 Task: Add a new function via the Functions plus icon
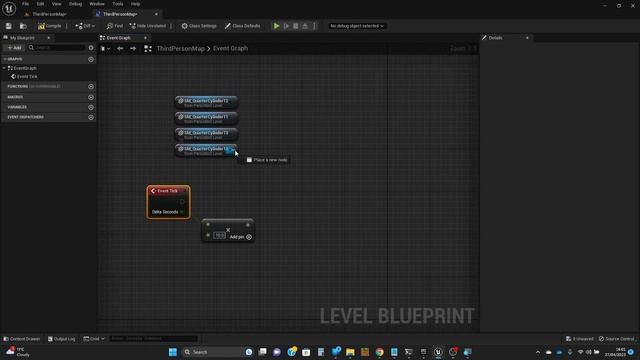pos(91,87)
